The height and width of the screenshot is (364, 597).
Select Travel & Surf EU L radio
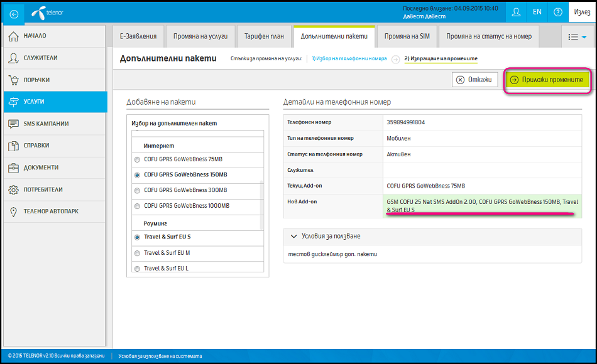137,269
